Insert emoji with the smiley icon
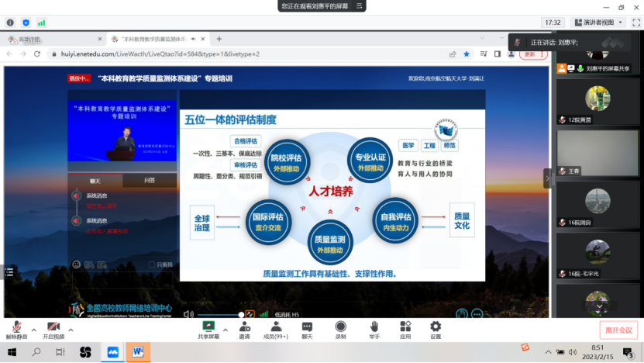 pyautogui.click(x=77, y=264)
